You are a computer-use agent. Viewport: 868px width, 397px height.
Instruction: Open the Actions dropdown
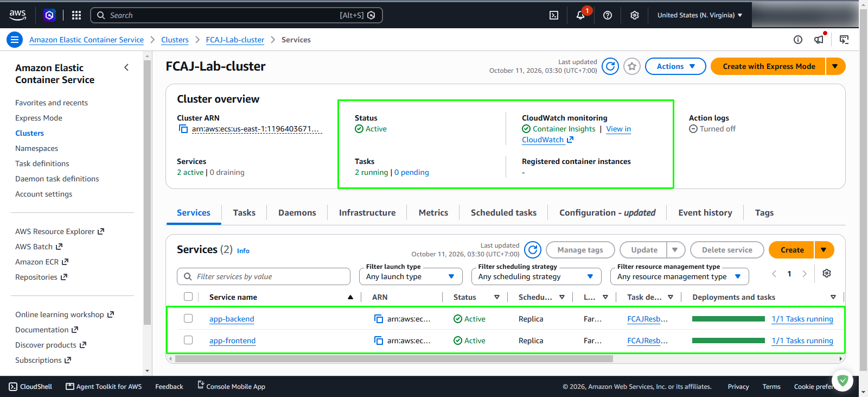click(x=675, y=66)
